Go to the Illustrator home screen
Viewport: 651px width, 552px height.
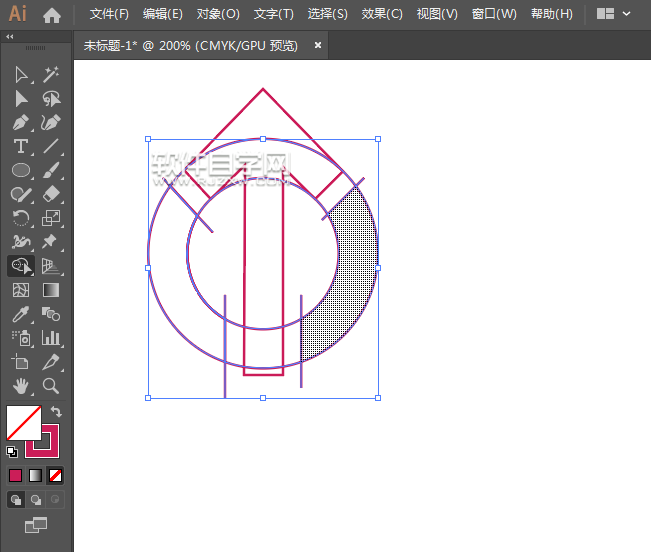click(52, 15)
